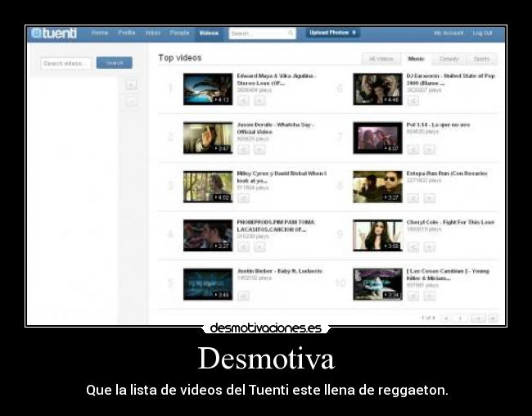The image size is (532, 416).
Task: Open the Jason Derulo Whatcha Say thumbnail
Action: [208, 138]
